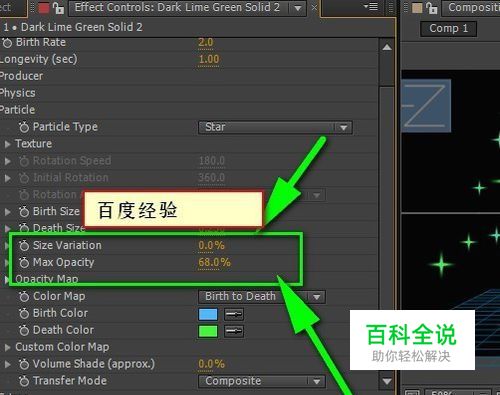Open Effect Controls layer dropdown arrow
Image resolution: width=500 pixels, height=395 pixels.
pos(298,8)
